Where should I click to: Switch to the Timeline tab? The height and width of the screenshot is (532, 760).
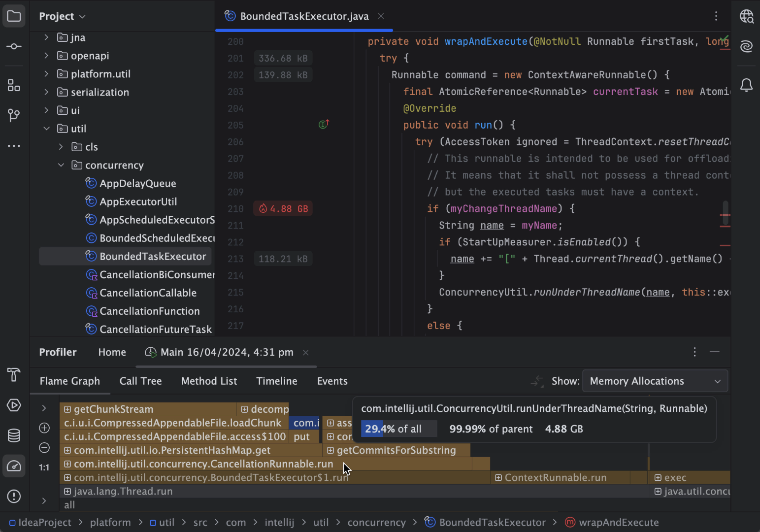click(x=277, y=381)
